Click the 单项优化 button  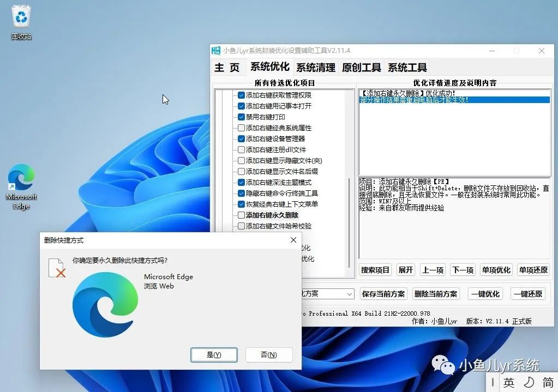496,270
